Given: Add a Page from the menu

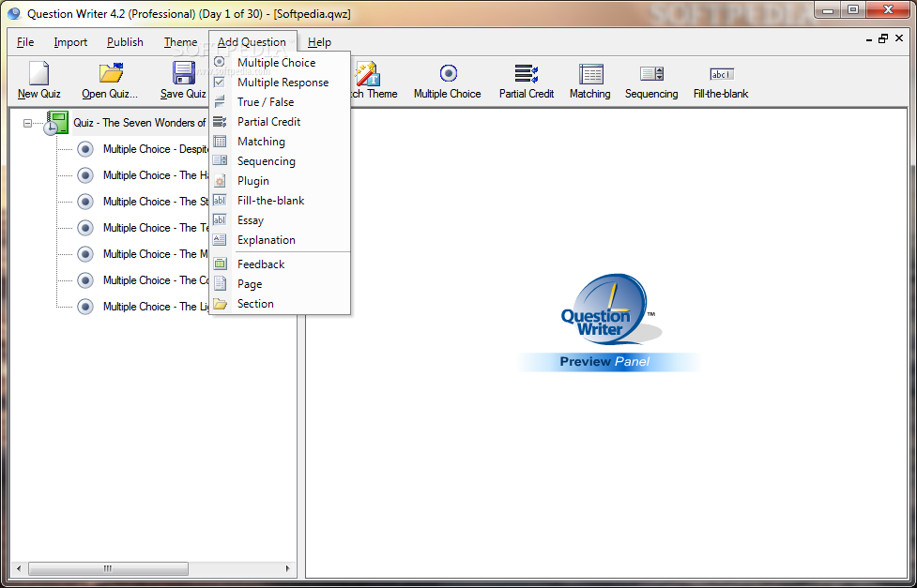Looking at the screenshot, I should (x=280, y=283).
